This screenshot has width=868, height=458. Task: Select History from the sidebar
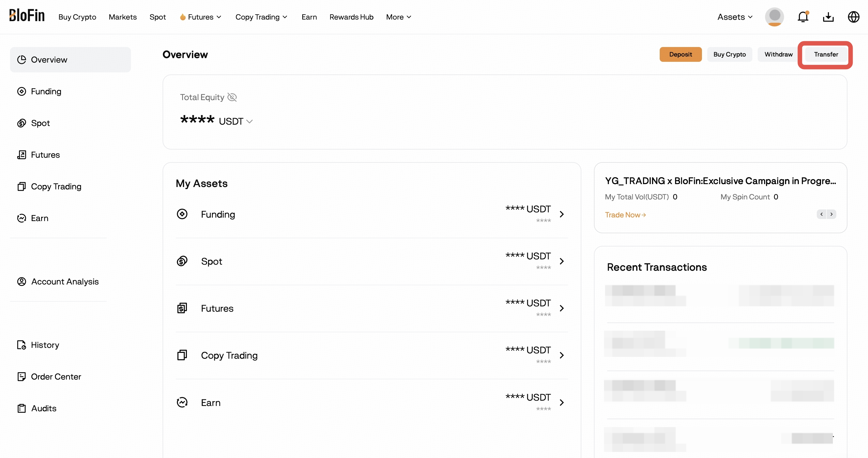point(45,345)
